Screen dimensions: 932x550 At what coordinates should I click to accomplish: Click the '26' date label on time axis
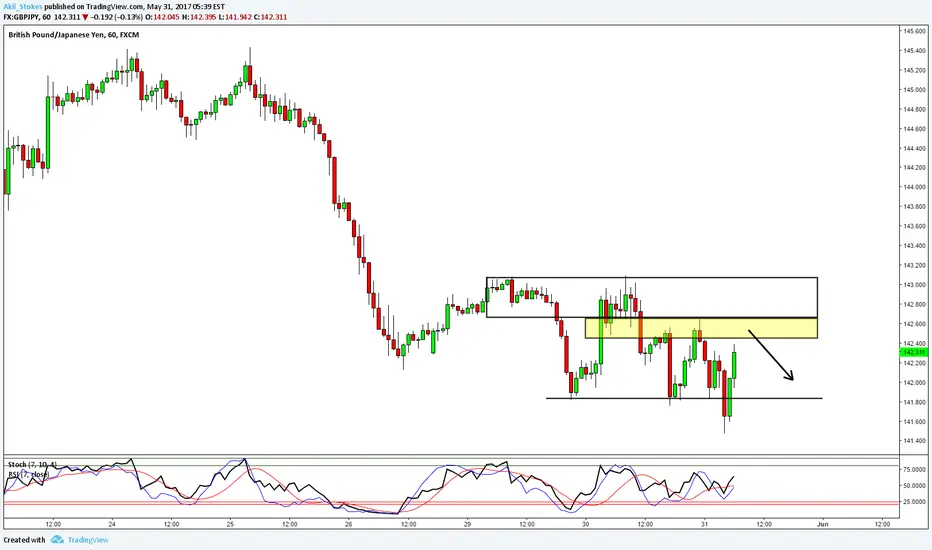click(x=348, y=524)
